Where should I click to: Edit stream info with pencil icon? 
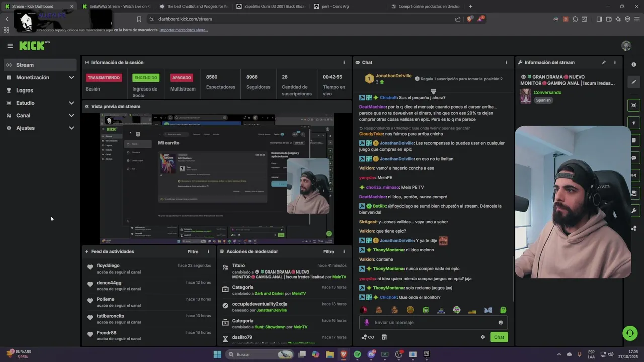(603, 63)
